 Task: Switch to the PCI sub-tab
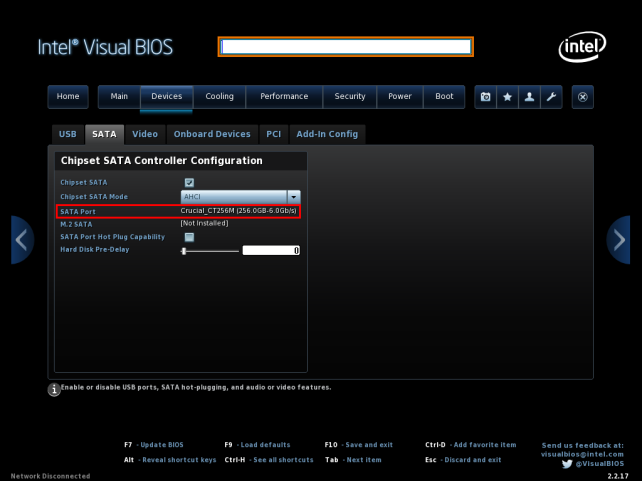click(274, 134)
